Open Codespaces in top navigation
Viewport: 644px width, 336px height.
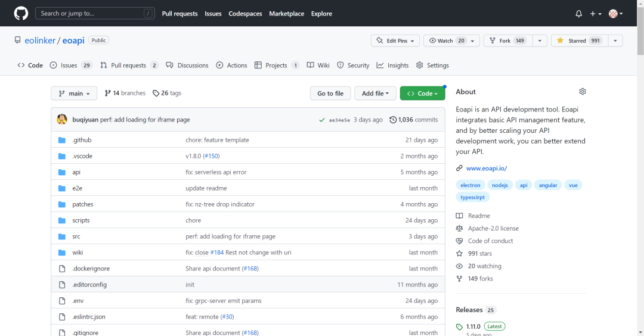[x=245, y=14]
